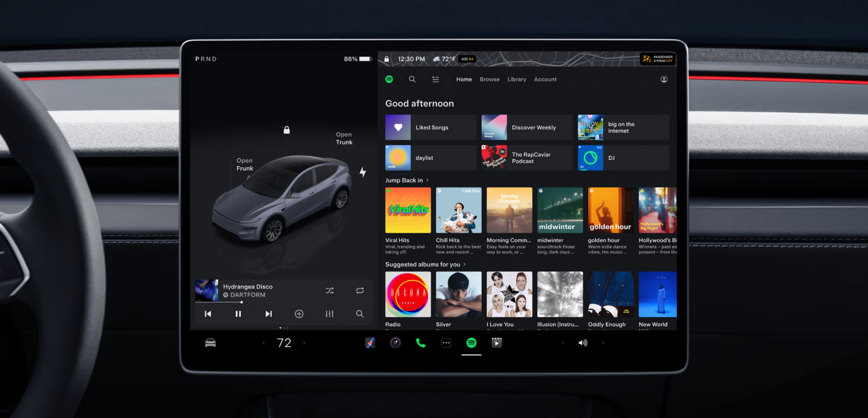The height and width of the screenshot is (418, 868).
Task: Open the three-dots more apps icon
Action: 446,343
